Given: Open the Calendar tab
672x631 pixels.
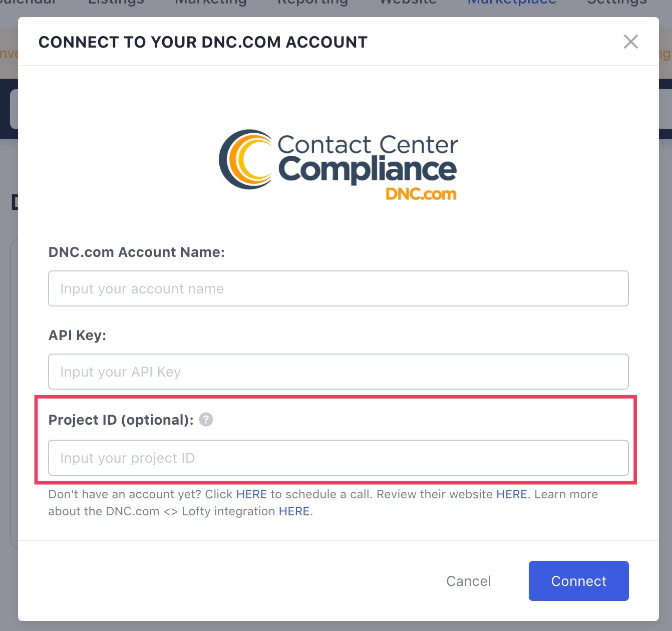Looking at the screenshot, I should pyautogui.click(x=28, y=3).
